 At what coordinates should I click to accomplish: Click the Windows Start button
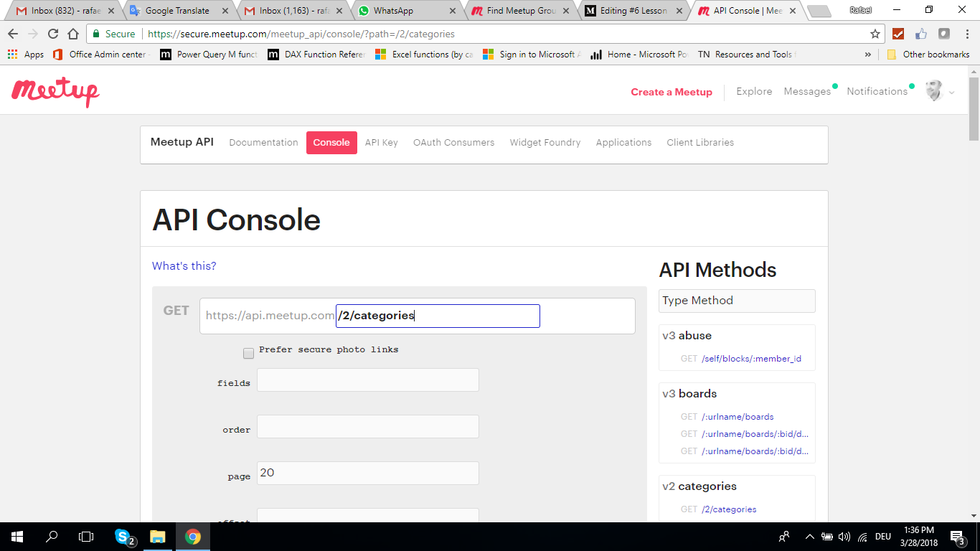click(15, 537)
